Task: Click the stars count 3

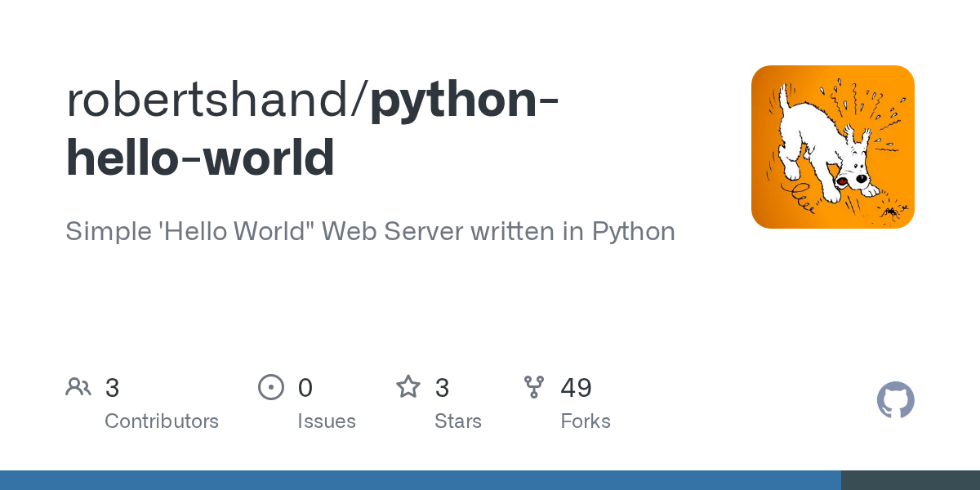Action: coord(442,388)
